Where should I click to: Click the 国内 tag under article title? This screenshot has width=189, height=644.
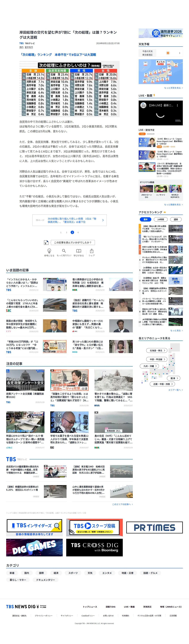21,47
